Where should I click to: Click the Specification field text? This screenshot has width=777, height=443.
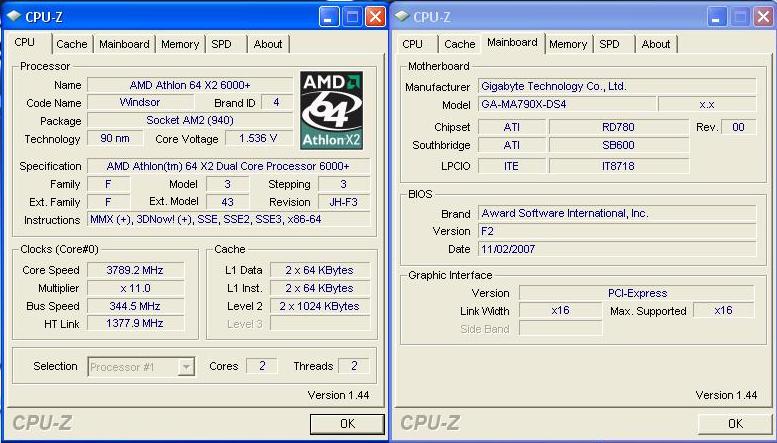[228, 166]
